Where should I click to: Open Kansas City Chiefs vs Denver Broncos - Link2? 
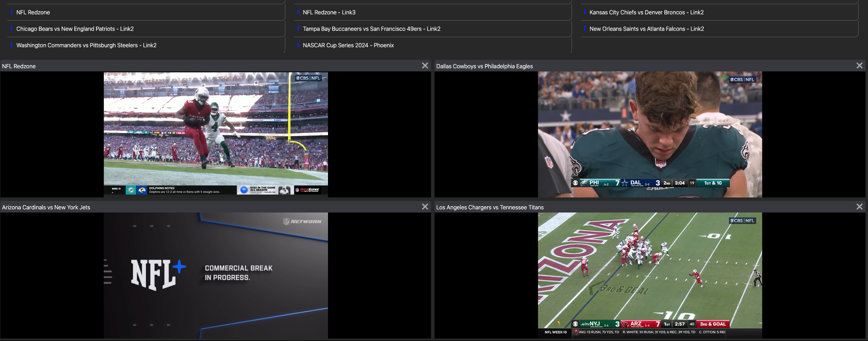click(647, 12)
